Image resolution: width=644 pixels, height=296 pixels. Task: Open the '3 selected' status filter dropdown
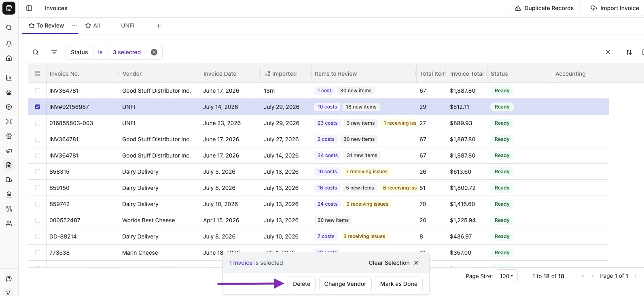pos(127,52)
